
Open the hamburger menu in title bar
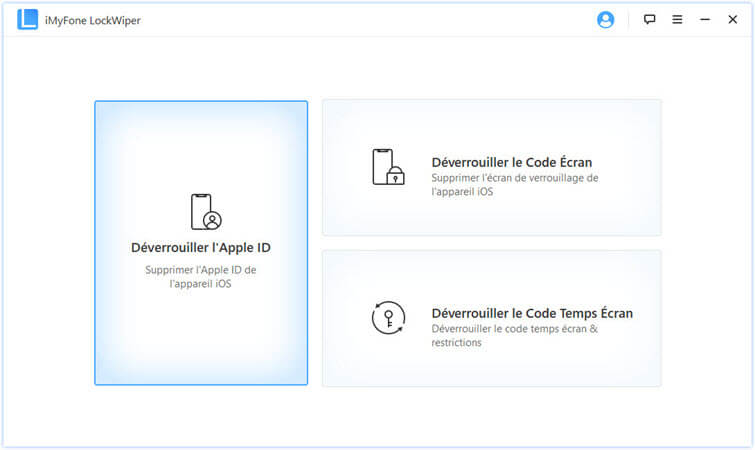pyautogui.click(x=677, y=20)
